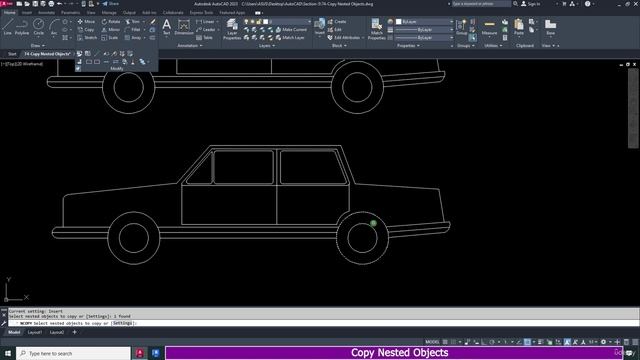Click the AutoCAD icon in taskbar
The image size is (640, 360).
click(x=140, y=353)
